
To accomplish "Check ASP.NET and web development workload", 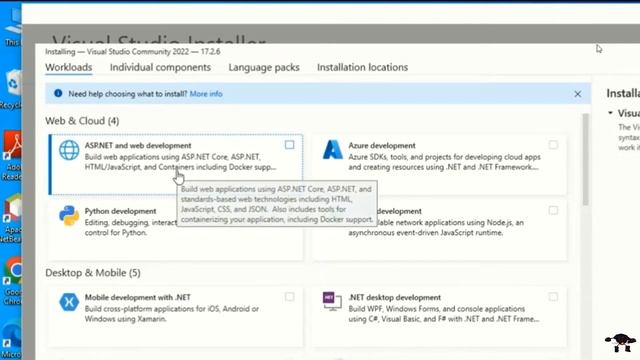I will click(289, 145).
